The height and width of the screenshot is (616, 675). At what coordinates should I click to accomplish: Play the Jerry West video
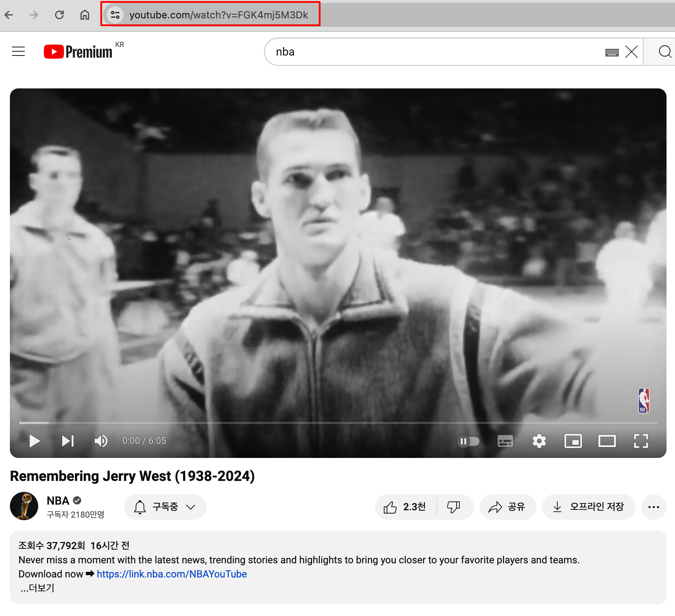pyautogui.click(x=34, y=441)
